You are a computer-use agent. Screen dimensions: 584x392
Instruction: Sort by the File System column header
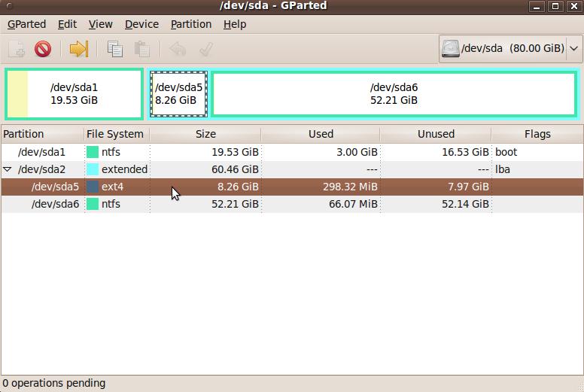117,134
